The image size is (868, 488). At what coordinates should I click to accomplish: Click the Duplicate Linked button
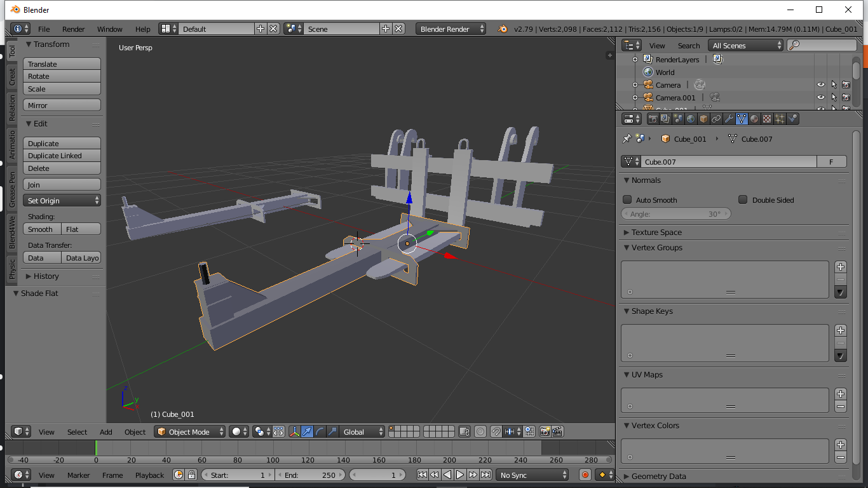click(62, 156)
